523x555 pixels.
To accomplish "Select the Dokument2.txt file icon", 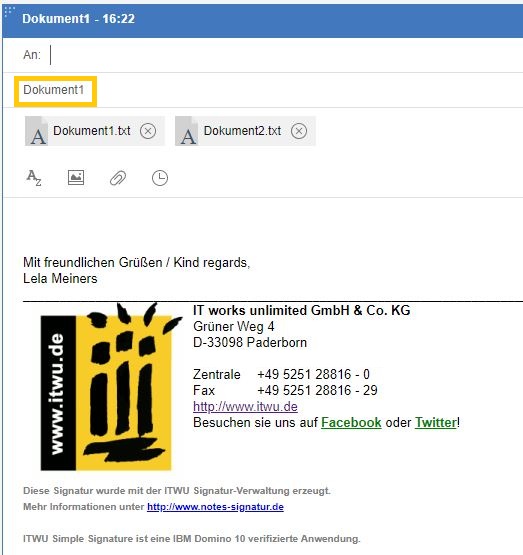I will point(187,131).
